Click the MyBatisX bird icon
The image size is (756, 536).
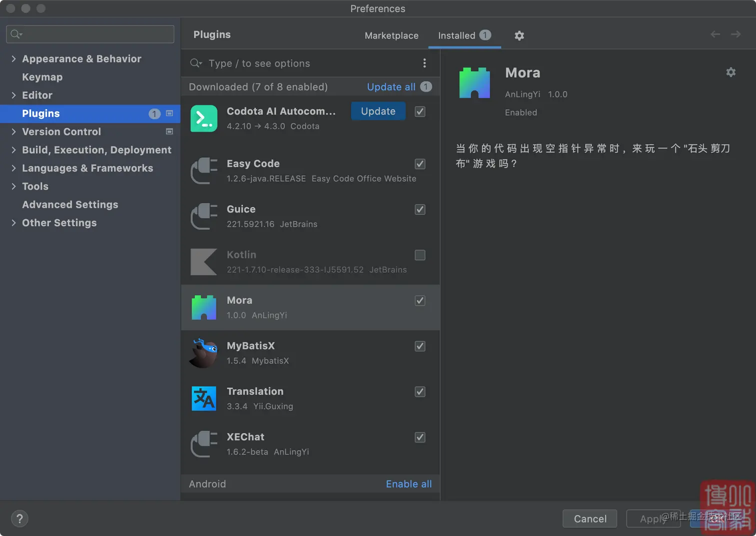[x=204, y=353]
